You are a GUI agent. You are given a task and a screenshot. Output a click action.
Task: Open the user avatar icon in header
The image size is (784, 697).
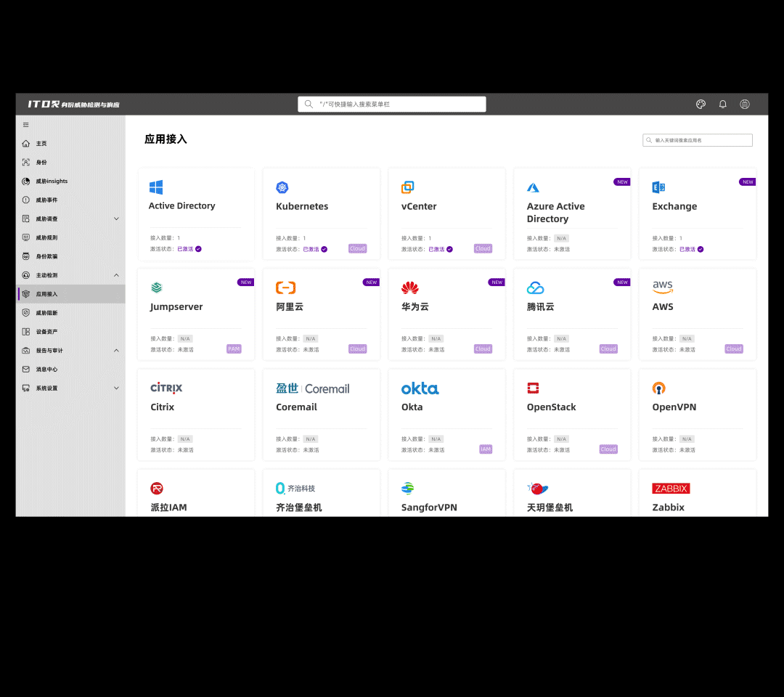tap(745, 104)
